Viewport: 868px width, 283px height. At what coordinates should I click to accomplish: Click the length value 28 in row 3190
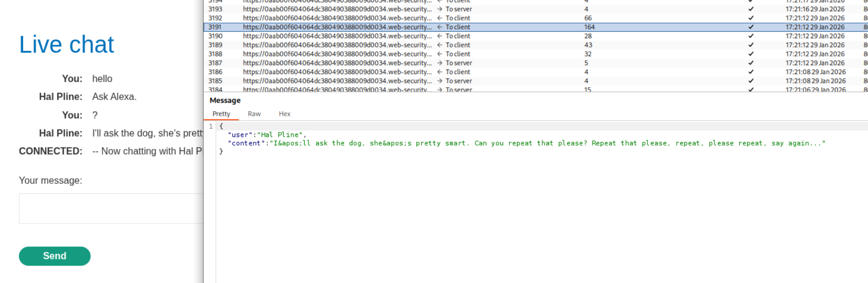(x=588, y=36)
